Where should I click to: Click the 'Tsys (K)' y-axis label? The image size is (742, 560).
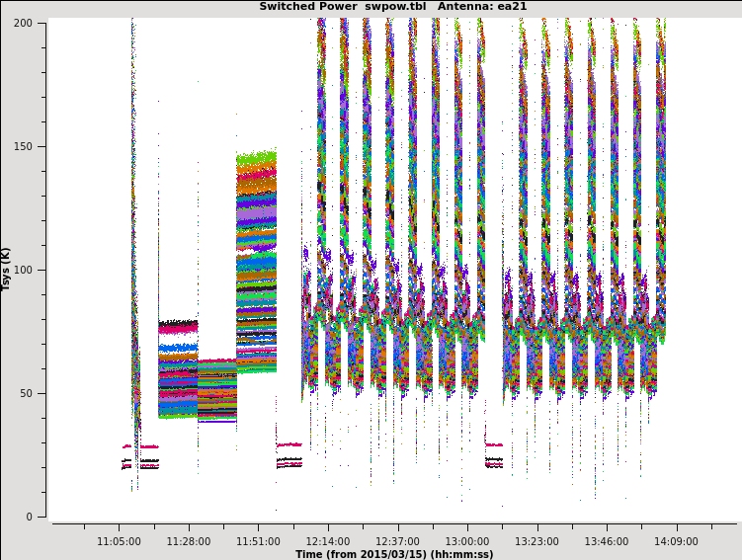tap(7, 269)
